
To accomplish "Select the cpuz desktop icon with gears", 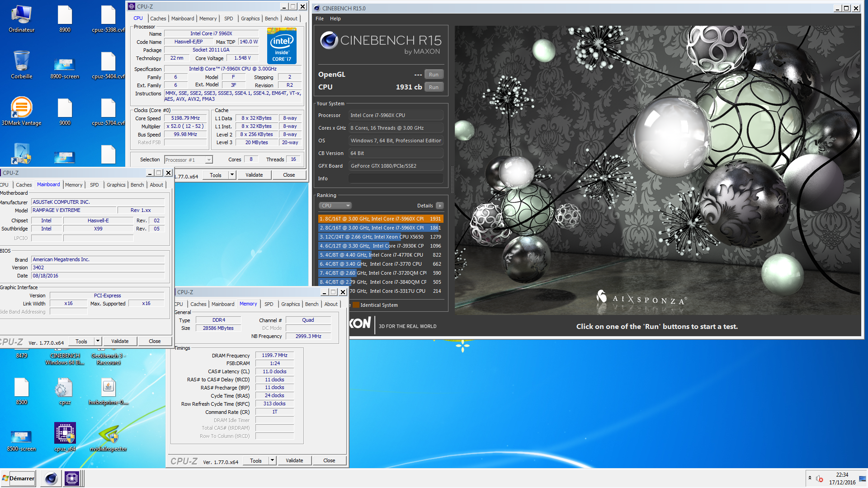I will click(65, 391).
